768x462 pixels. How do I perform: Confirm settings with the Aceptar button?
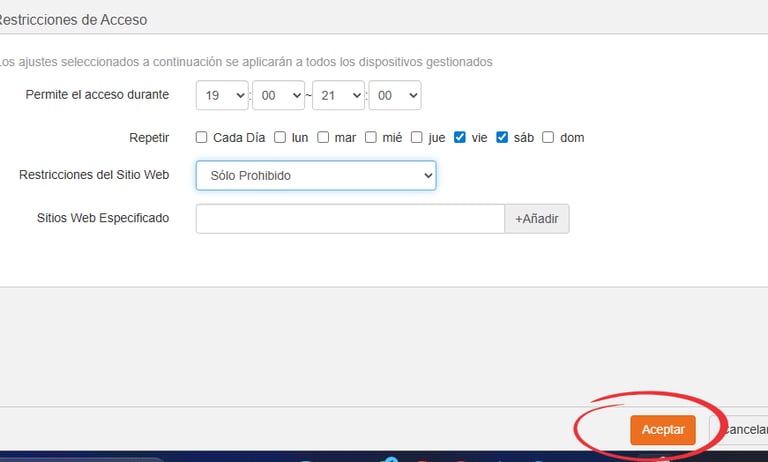663,430
